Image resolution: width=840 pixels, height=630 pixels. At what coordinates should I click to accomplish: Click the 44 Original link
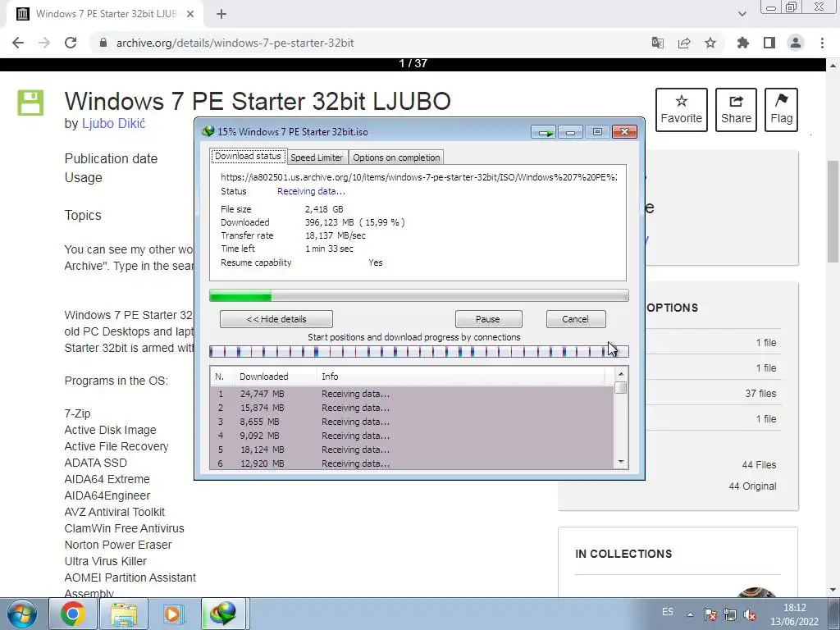752,486
